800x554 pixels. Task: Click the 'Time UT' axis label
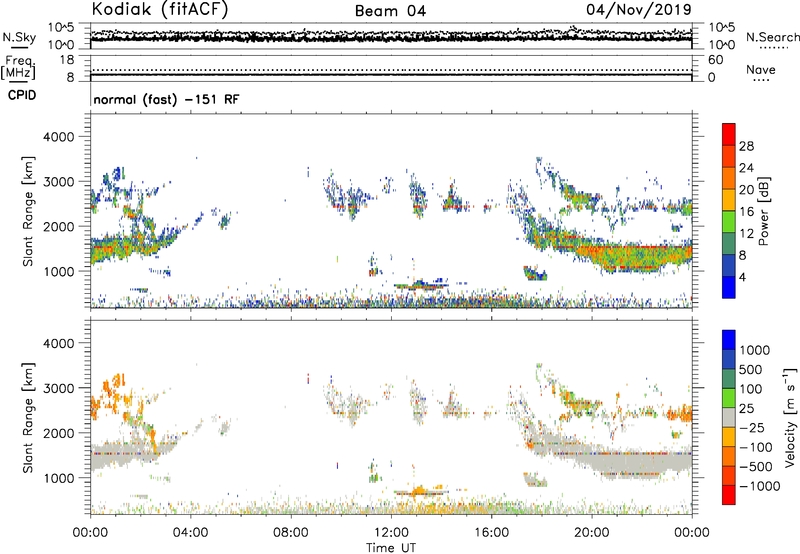pyautogui.click(x=391, y=548)
